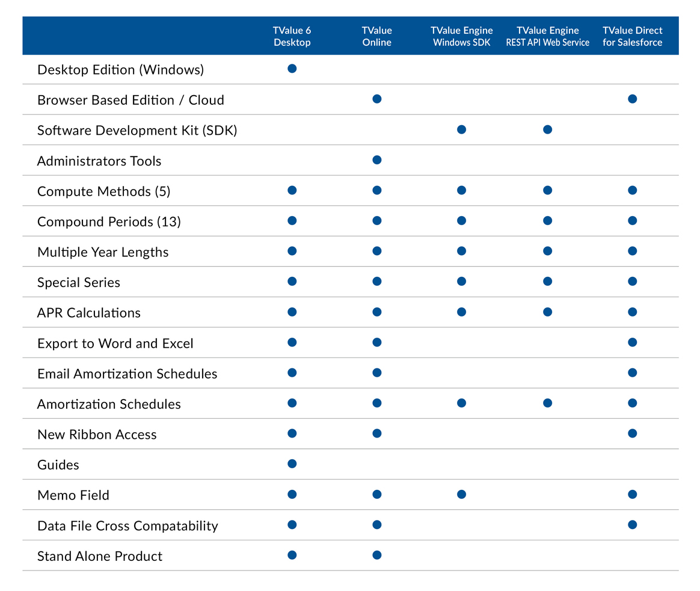
Task: Click Guides dot under TValue 6 Desktop
Action: (x=292, y=463)
